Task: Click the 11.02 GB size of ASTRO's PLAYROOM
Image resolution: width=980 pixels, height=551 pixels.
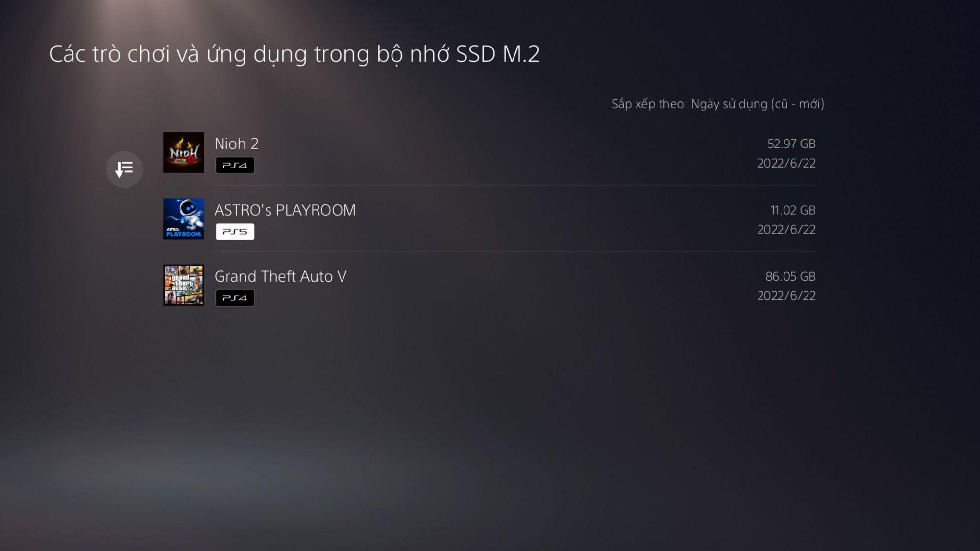Action: tap(793, 210)
